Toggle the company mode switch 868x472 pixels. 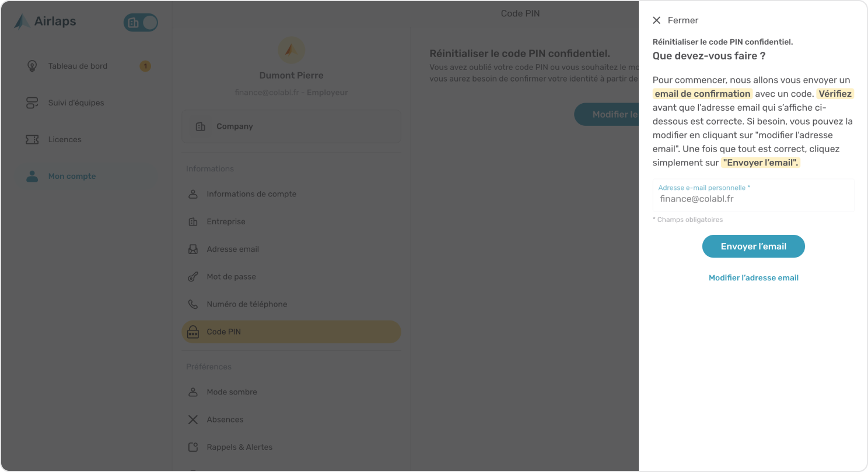click(141, 23)
